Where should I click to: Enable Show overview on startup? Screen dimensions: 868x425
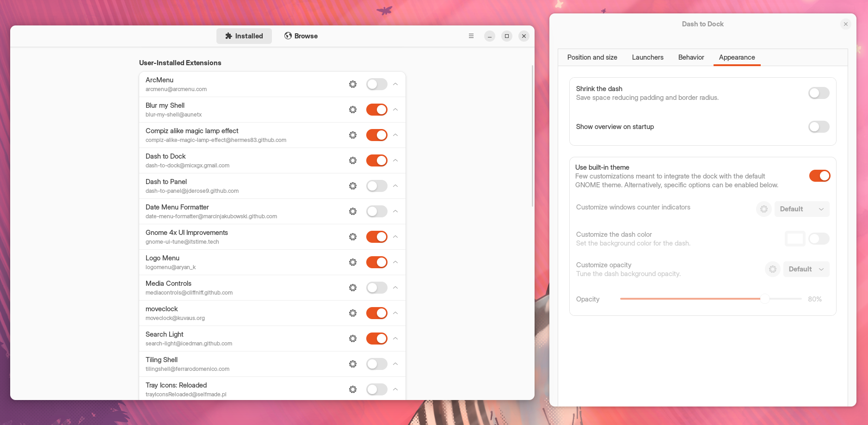point(819,127)
